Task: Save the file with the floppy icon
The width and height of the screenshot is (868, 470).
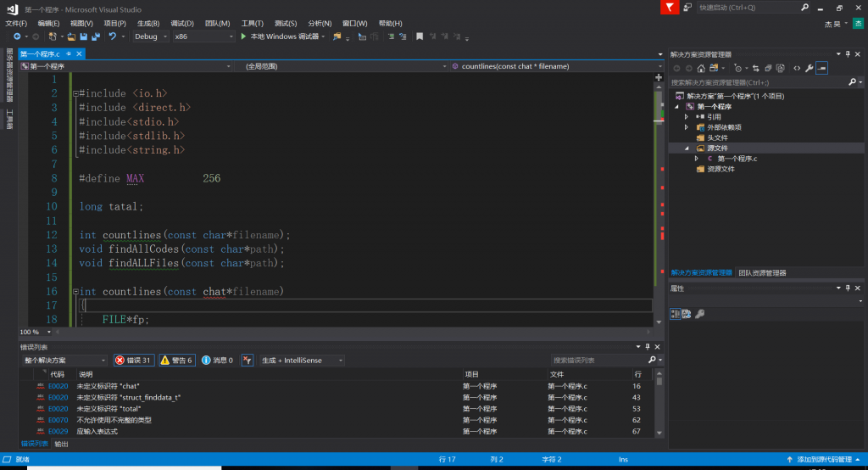Action: tap(84, 36)
